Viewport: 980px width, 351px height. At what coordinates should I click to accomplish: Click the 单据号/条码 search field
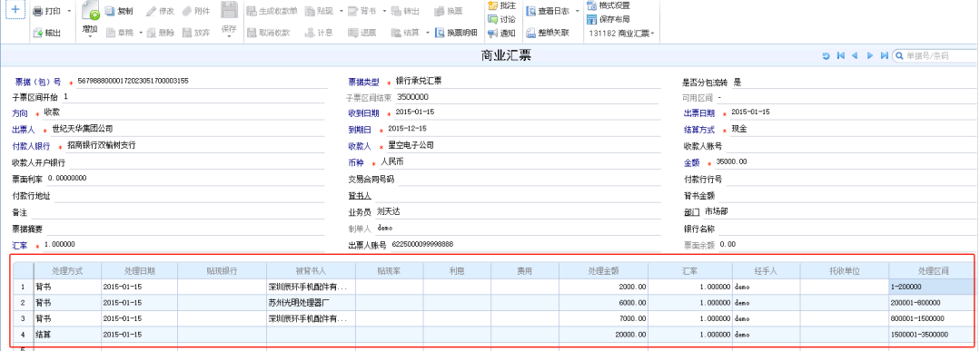tap(935, 56)
